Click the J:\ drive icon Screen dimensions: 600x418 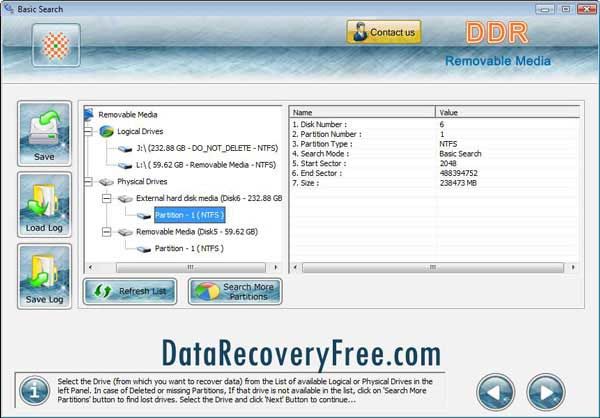point(125,149)
